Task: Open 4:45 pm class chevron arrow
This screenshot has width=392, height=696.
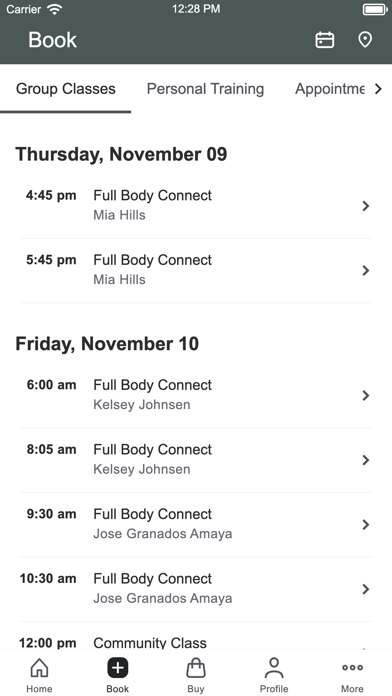Action: 366,206
